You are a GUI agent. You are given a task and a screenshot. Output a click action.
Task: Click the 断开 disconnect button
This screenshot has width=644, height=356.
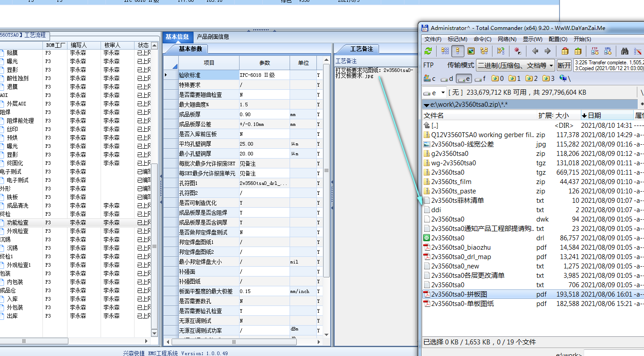[564, 65]
